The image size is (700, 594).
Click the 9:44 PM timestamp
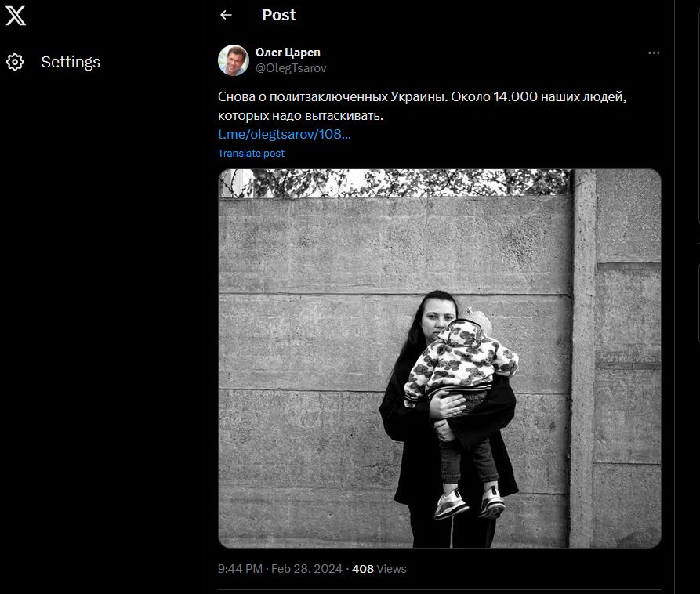(240, 569)
